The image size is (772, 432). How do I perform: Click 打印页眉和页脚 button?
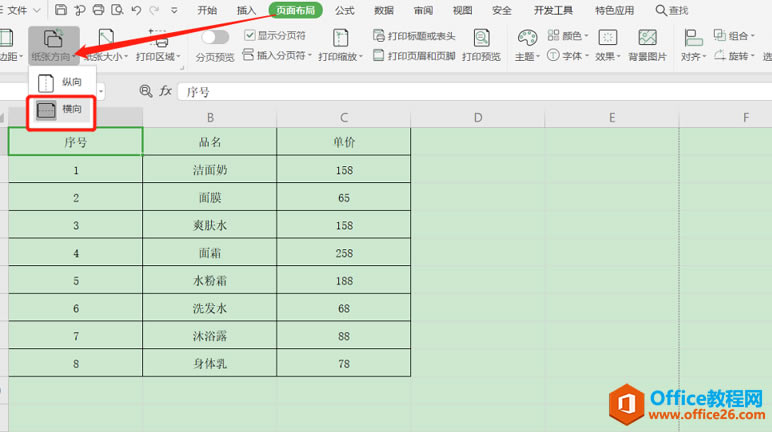[414, 55]
